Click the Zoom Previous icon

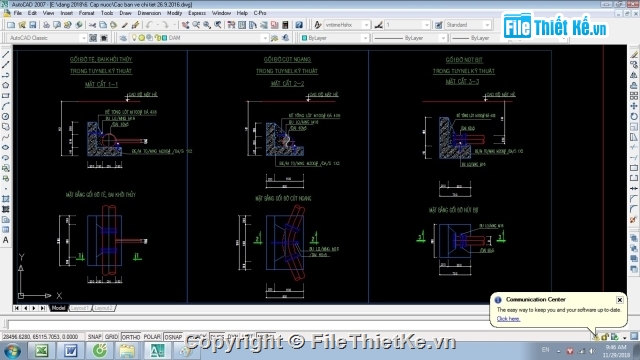click(x=218, y=25)
